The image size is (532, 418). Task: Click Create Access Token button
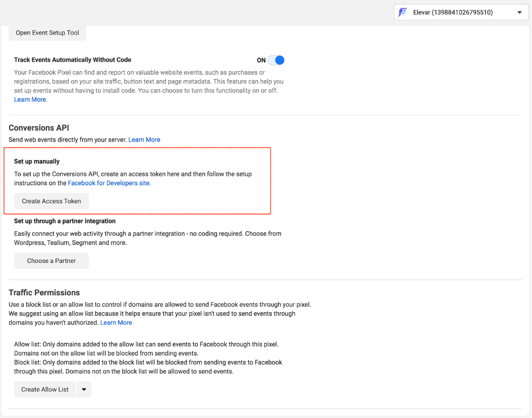(51, 201)
